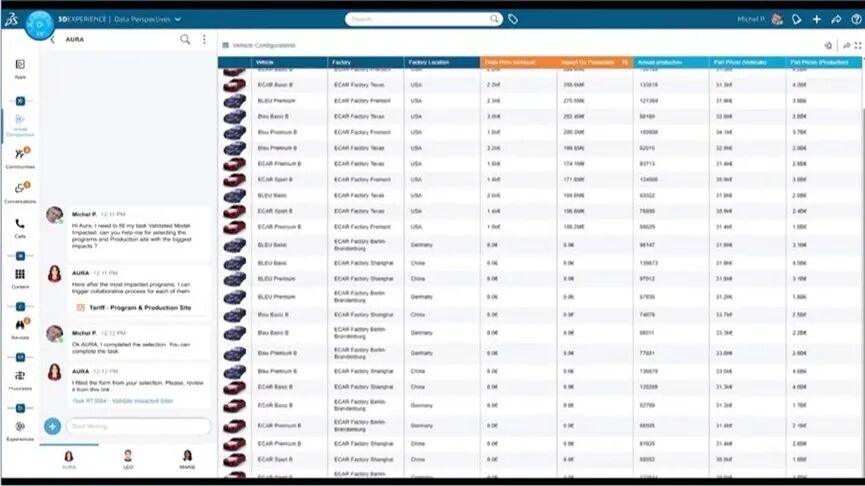Viewport: 865px width, 486px height.
Task: Open the 3DS logo home icon
Action: tap(11, 20)
